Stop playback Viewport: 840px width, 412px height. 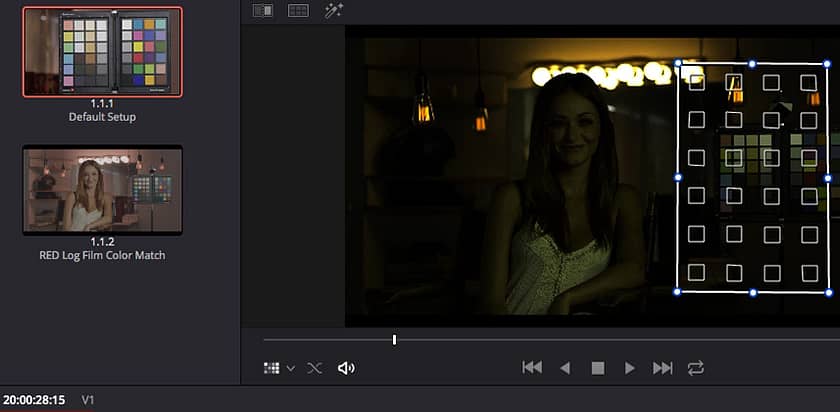tap(598, 368)
